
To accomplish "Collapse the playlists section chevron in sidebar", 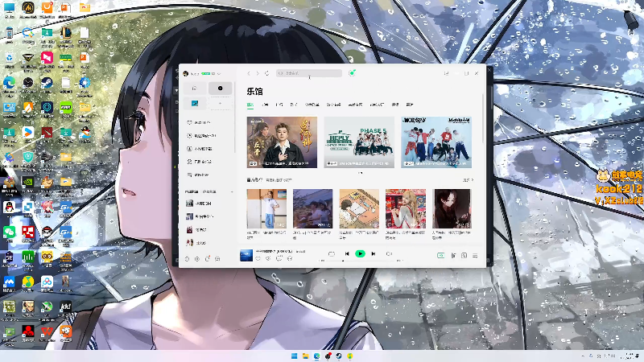I will click(232, 191).
